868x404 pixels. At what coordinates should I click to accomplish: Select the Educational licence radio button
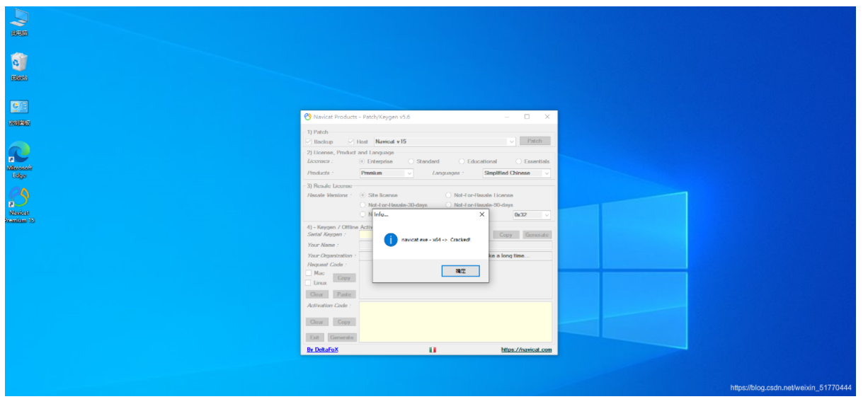pyautogui.click(x=462, y=161)
